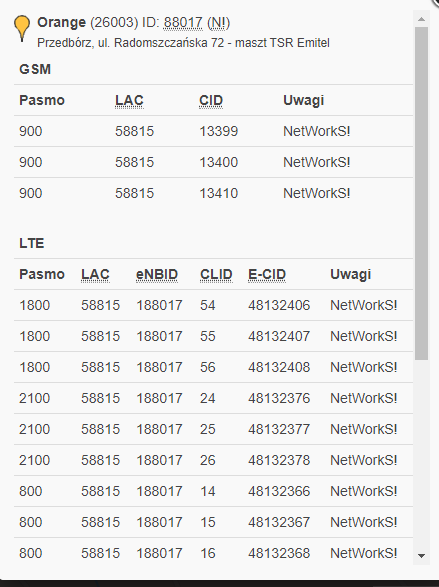Screen dimensions: 439x587
Task: Click the 2100 band in the CLID 24 row
Action: click(x=34, y=399)
